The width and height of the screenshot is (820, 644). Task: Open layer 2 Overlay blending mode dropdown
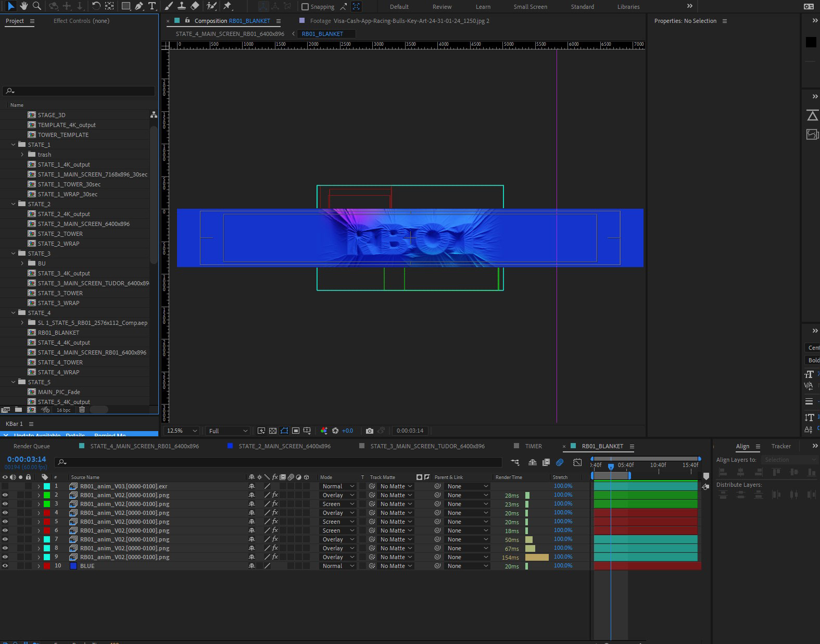click(x=337, y=495)
